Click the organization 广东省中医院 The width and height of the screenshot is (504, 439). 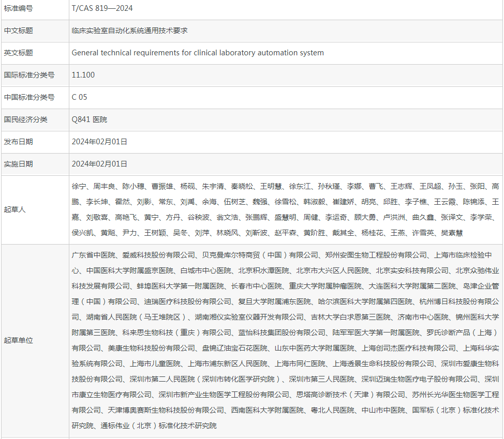pyautogui.click(x=93, y=255)
